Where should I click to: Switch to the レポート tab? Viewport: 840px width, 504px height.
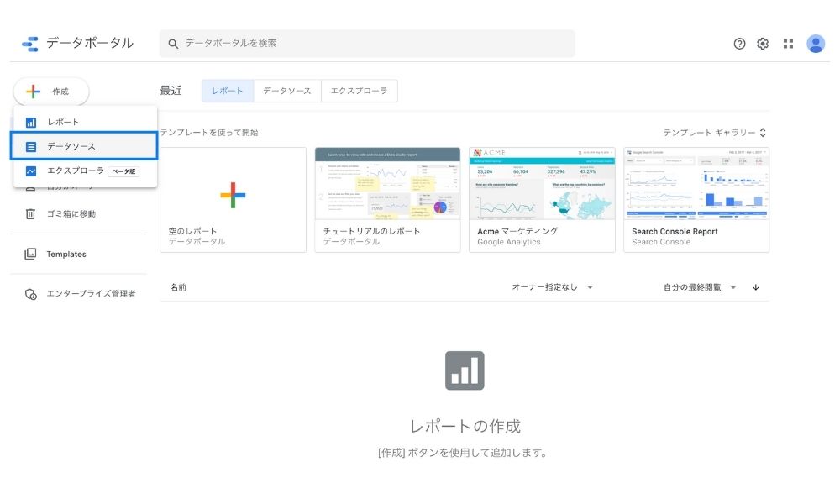(x=228, y=91)
